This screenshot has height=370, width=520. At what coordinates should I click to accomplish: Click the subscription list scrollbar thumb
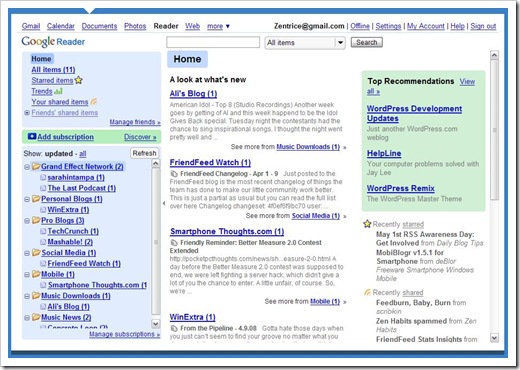tap(156, 242)
